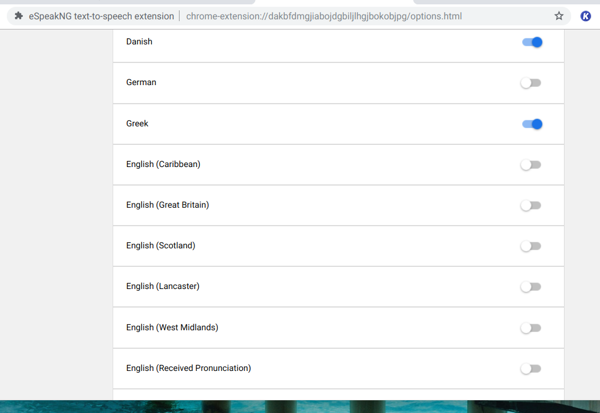
Task: Turn off the Greek voice toggle
Action: coord(532,124)
